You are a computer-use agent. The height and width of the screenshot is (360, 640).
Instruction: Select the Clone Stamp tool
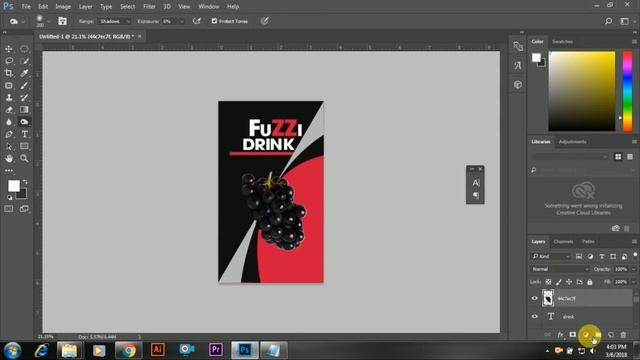click(9, 98)
